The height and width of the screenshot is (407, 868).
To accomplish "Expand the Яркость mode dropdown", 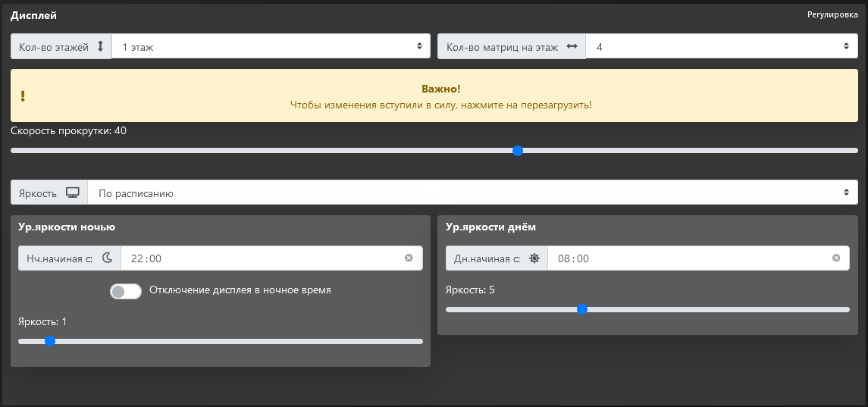I will pos(472,193).
